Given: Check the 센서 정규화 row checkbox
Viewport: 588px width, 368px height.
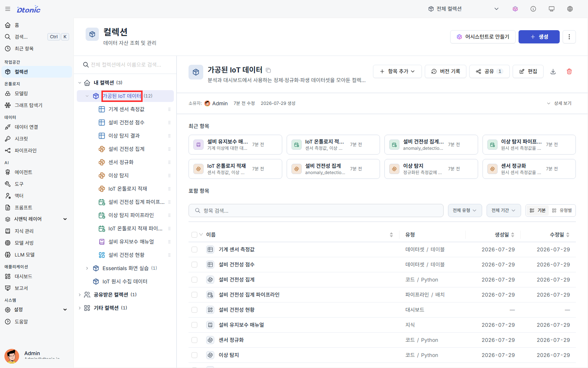Looking at the screenshot, I should pos(194,340).
